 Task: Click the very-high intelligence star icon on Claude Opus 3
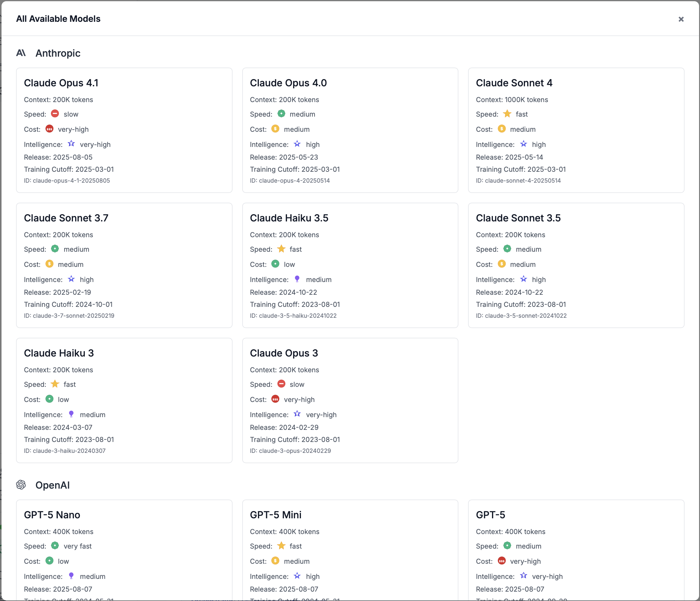point(297,414)
